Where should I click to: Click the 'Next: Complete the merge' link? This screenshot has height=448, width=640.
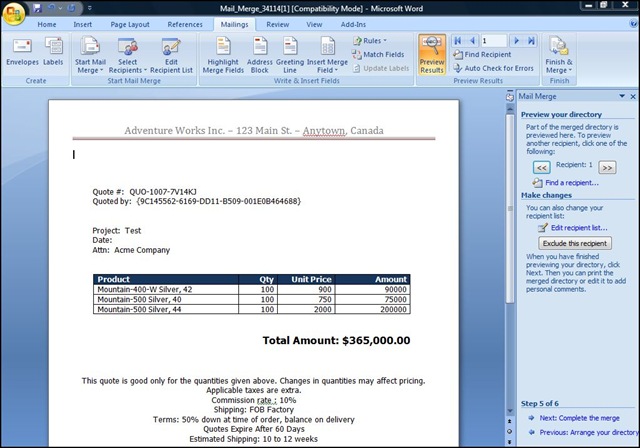click(579, 417)
